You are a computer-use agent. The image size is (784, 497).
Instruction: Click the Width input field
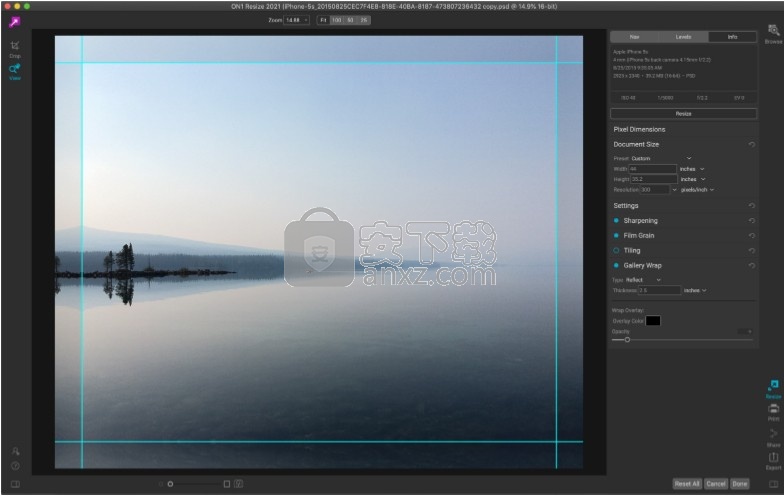pos(652,169)
